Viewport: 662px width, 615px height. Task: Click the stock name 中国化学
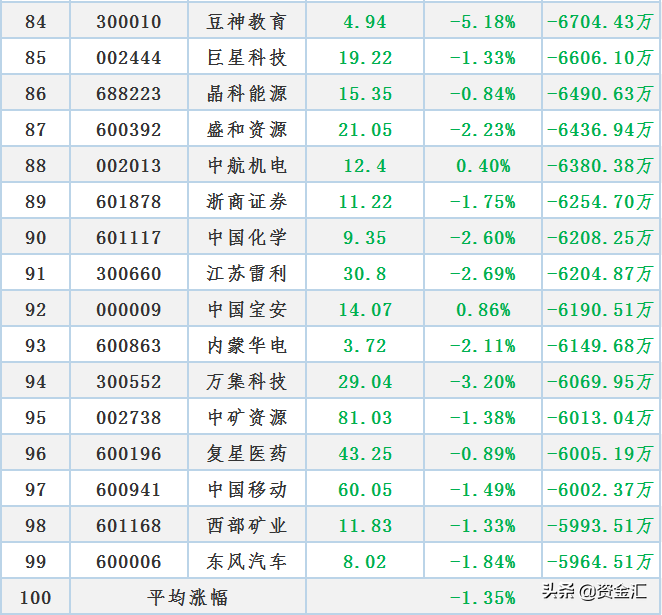pos(247,238)
